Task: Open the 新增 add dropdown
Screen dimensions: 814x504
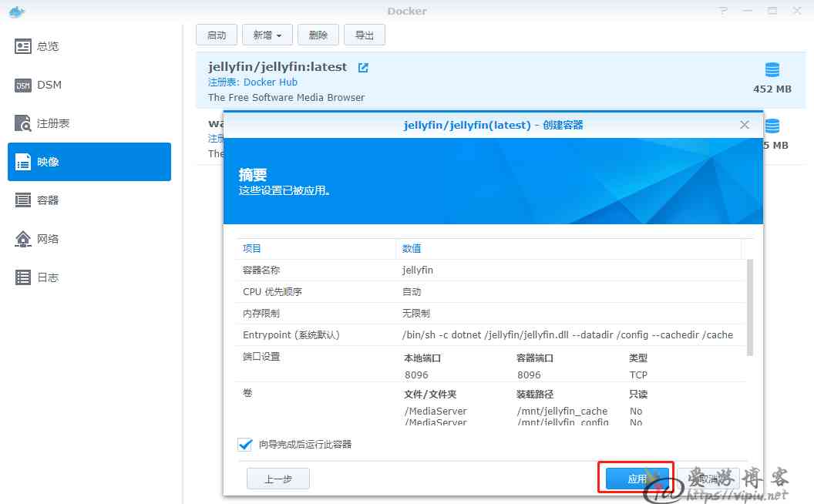Action: tap(267, 35)
